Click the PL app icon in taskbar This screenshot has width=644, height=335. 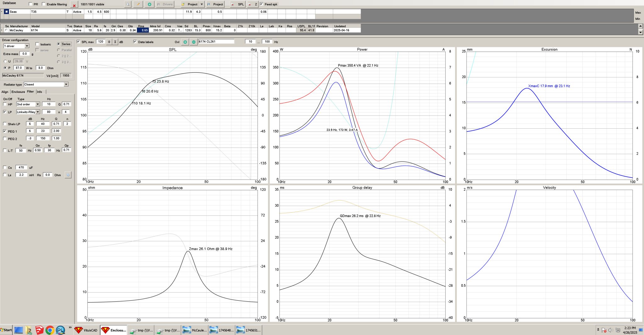60,330
